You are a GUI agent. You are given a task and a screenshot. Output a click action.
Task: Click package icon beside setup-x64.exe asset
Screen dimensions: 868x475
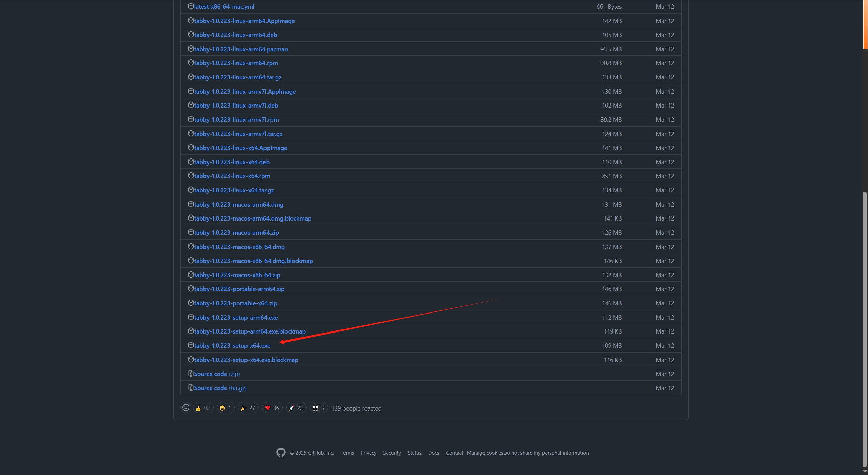point(191,345)
